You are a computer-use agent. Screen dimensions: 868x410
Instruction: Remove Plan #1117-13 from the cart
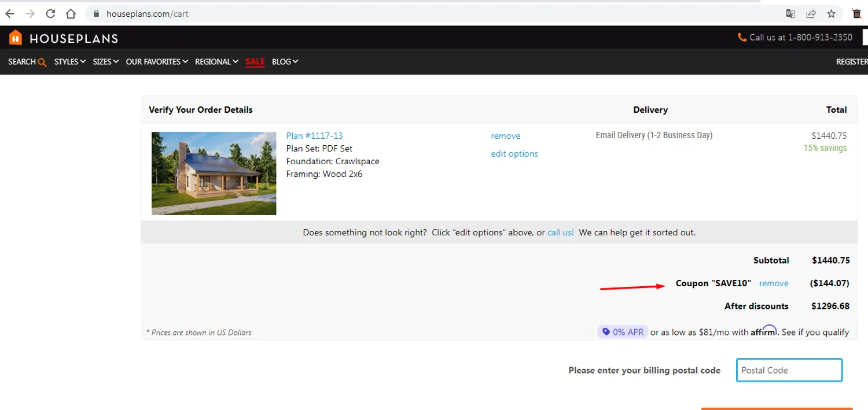(x=505, y=136)
